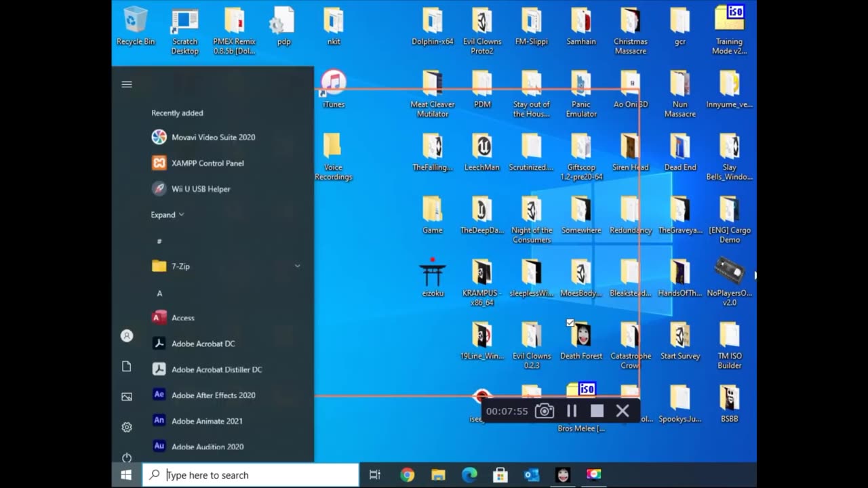Select the KRAMPUS x86_64 folder

[x=482, y=283]
